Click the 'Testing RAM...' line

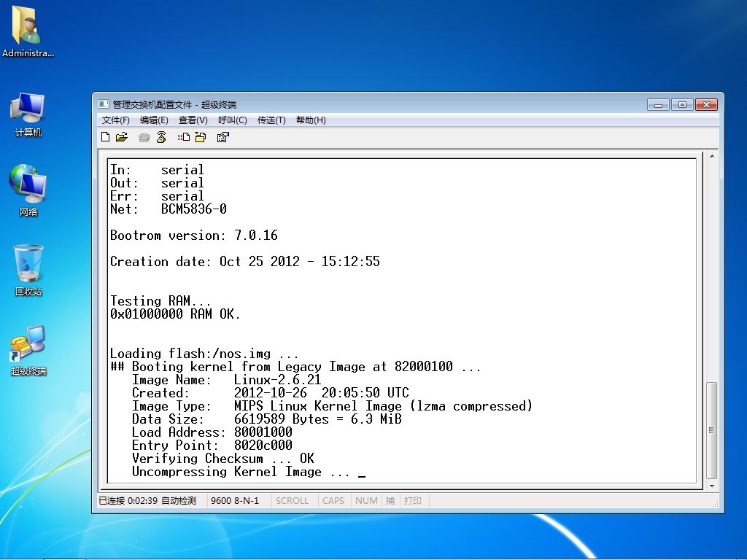160,301
